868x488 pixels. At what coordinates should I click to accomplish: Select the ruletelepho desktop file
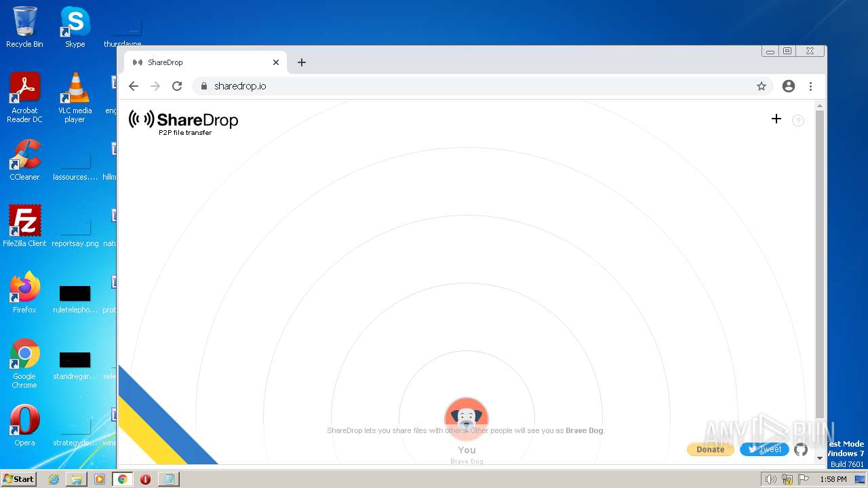point(75,299)
